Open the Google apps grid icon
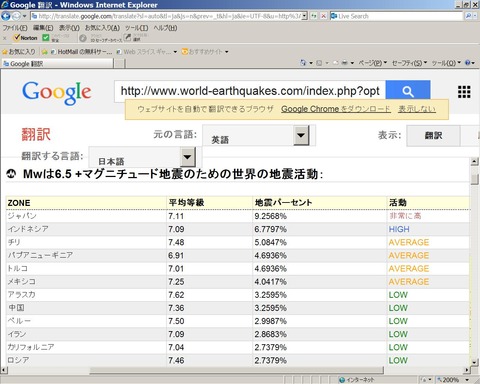The image size is (480, 384). [464, 92]
